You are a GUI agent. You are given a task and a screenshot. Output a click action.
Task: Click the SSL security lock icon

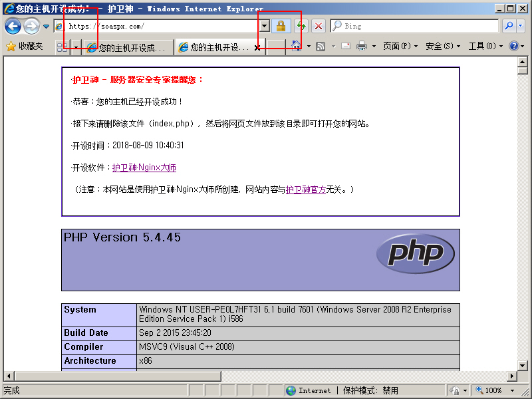(x=281, y=26)
